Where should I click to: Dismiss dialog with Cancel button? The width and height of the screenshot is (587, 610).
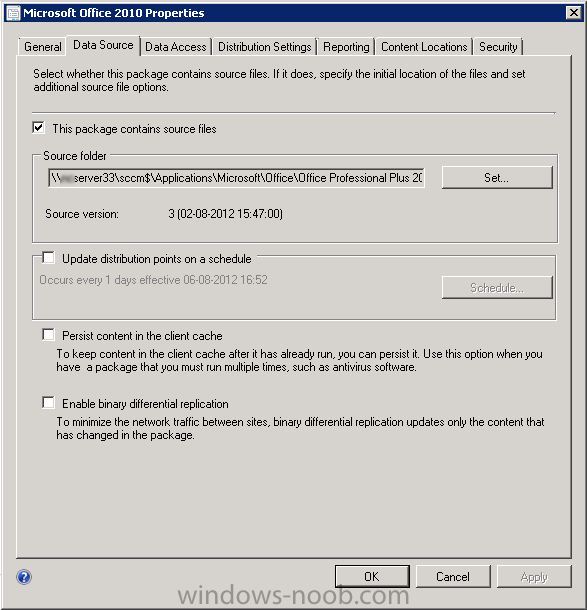(x=453, y=577)
